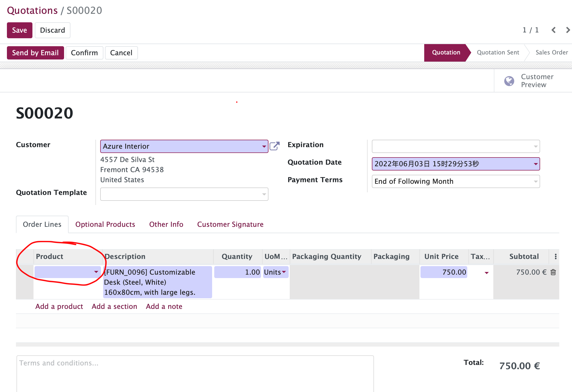This screenshot has height=392, width=572.
Task: Expand the Customer field dropdown
Action: (264, 146)
